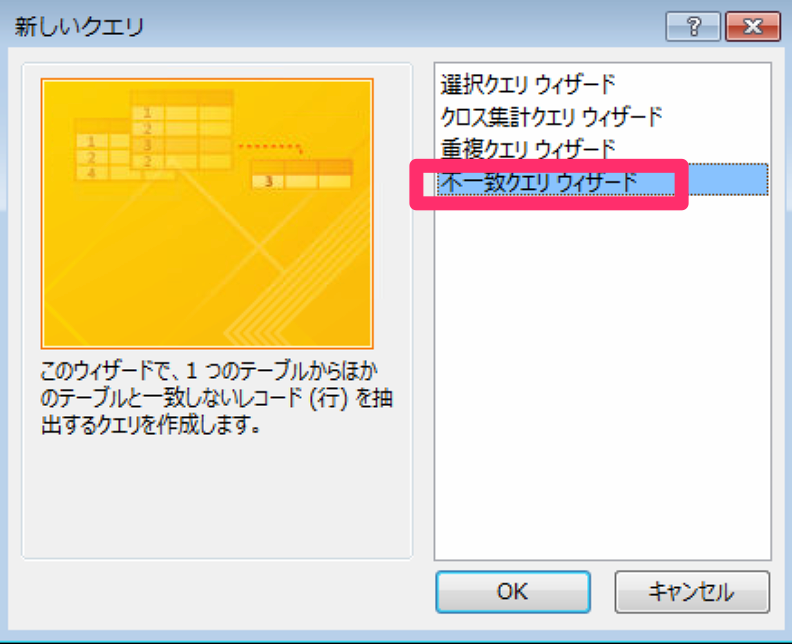Click the empty white area of the wizard list
Screen dimensions: 792x644
click(603, 376)
